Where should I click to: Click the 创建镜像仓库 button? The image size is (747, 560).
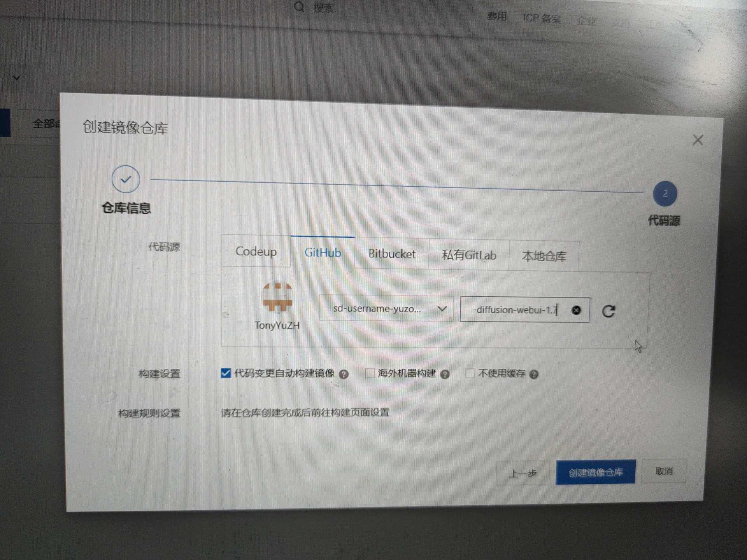[595, 472]
